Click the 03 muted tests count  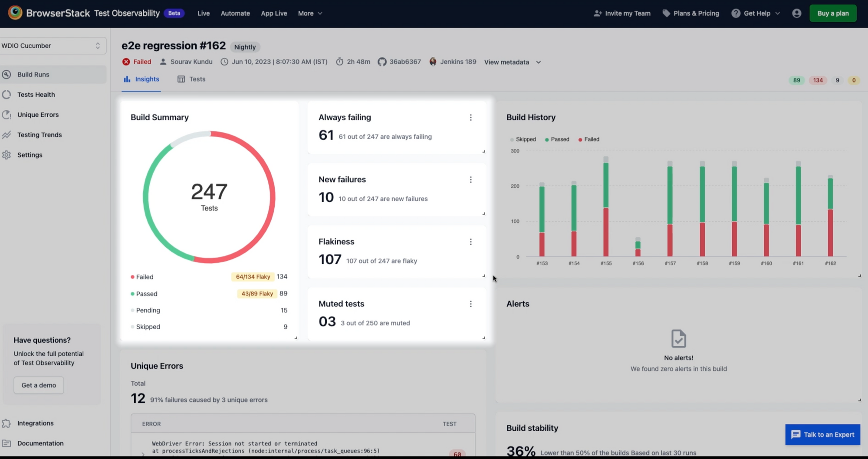tap(327, 321)
